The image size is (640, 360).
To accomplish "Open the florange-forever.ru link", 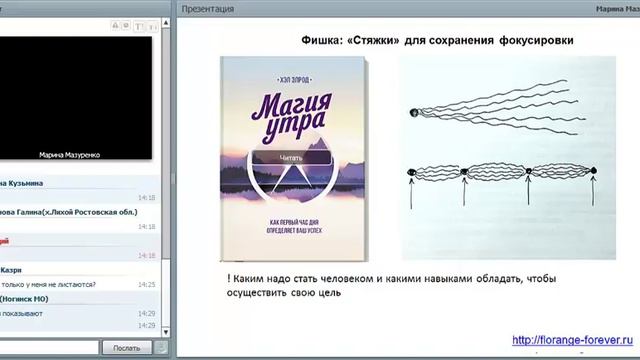I will coord(572,340).
